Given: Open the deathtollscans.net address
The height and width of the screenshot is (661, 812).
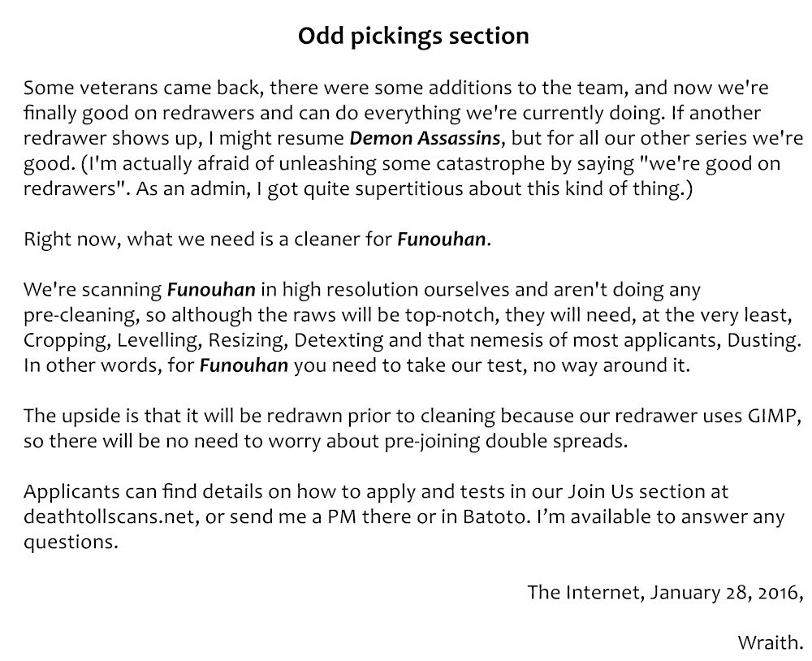Looking at the screenshot, I should [108, 516].
